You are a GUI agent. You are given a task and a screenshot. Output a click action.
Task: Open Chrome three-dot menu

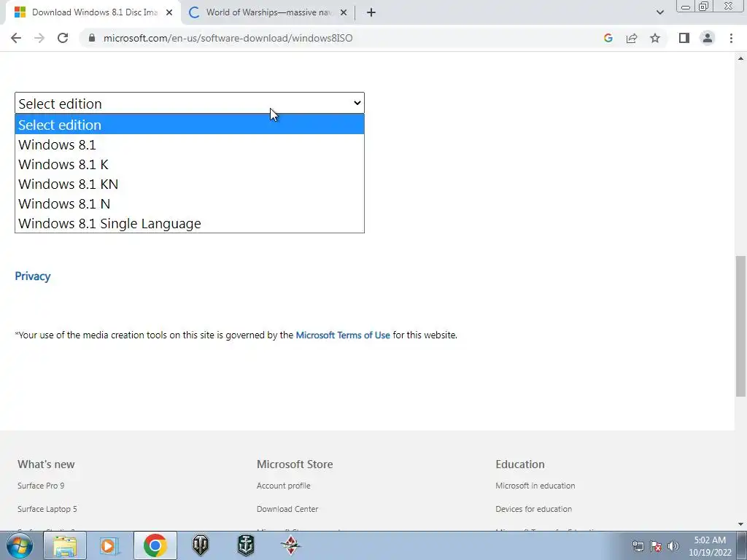[731, 38]
